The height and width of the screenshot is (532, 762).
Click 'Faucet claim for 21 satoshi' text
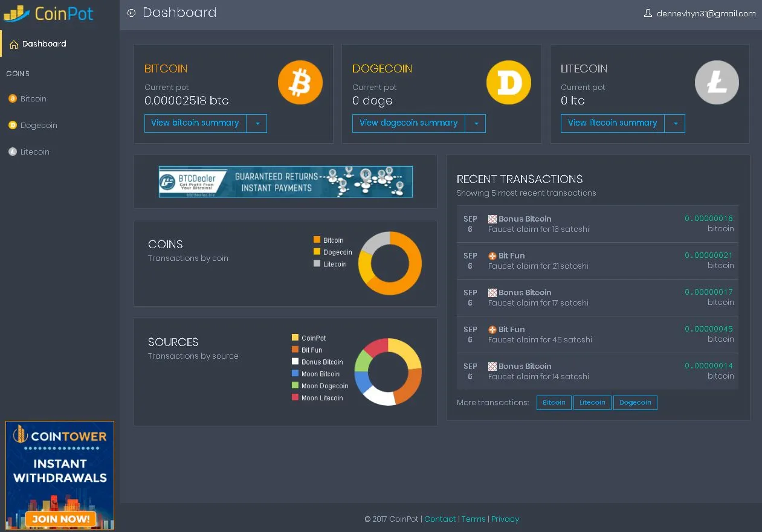[x=538, y=266]
